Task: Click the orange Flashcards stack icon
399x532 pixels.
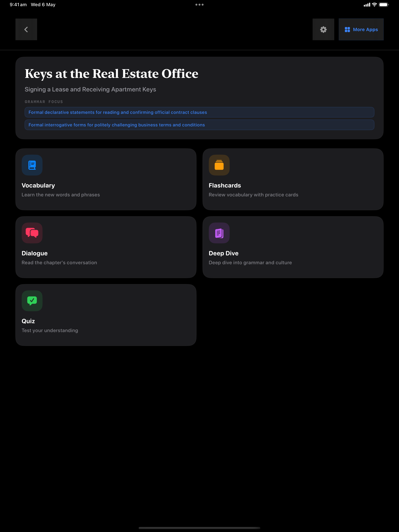Action: pyautogui.click(x=219, y=165)
